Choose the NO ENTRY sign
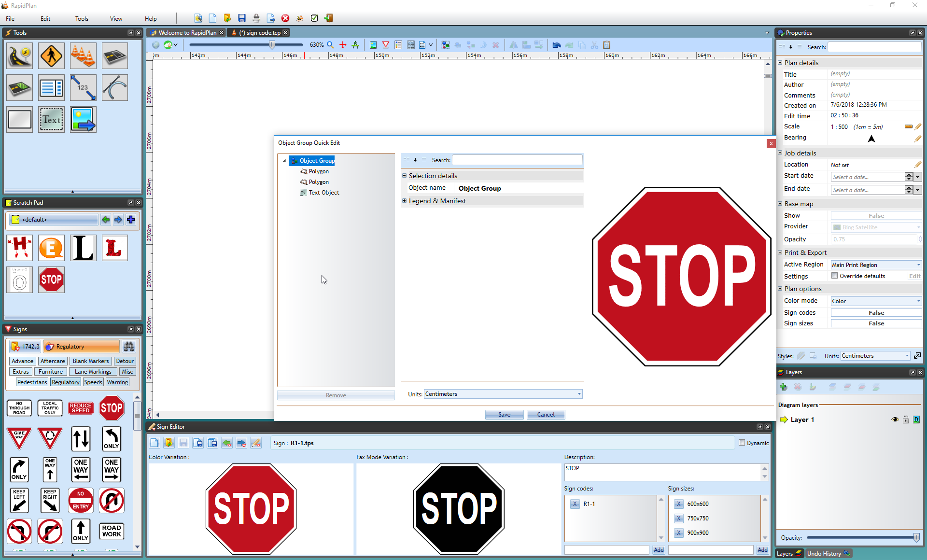927x560 pixels. tap(81, 500)
